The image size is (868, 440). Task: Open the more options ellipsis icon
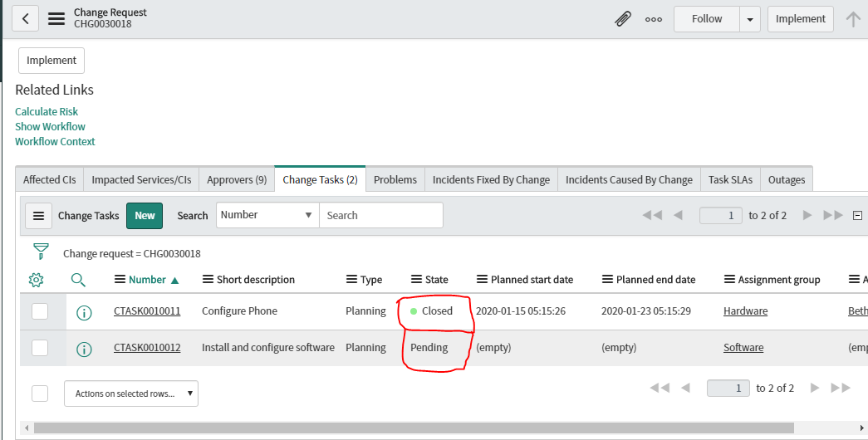(x=654, y=19)
